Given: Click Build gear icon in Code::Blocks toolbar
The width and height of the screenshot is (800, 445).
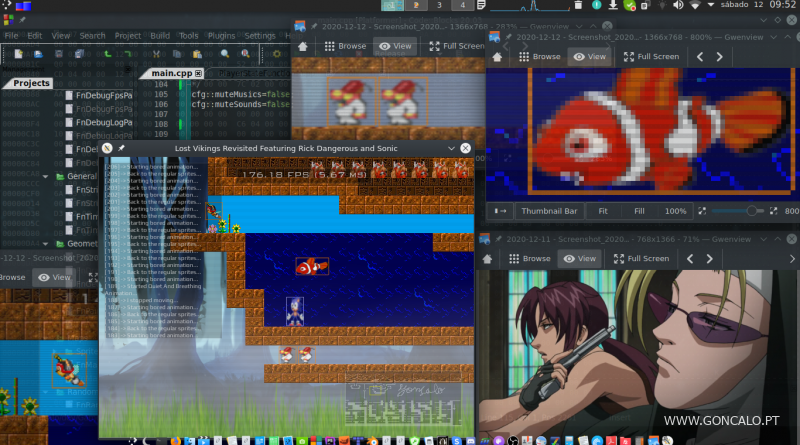Looking at the screenshot, I should (x=277, y=54).
